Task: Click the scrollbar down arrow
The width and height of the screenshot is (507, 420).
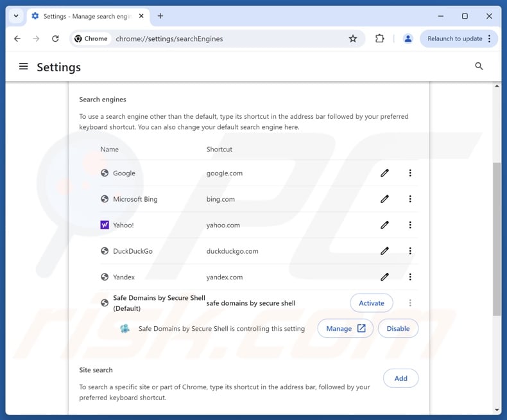Action: 497,410
